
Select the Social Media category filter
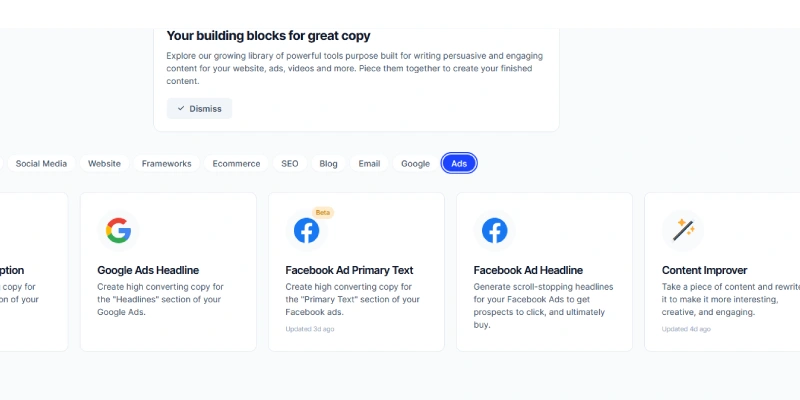click(41, 164)
